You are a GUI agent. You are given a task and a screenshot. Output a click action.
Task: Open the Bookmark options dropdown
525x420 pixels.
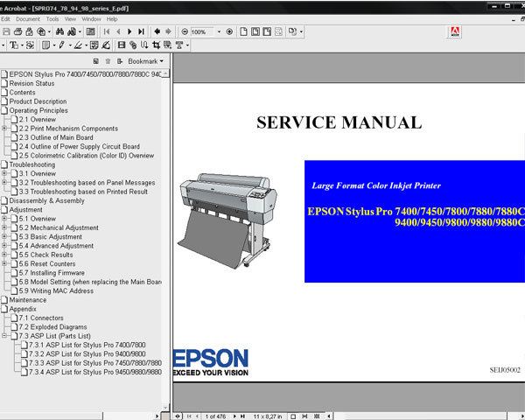[x=145, y=61]
